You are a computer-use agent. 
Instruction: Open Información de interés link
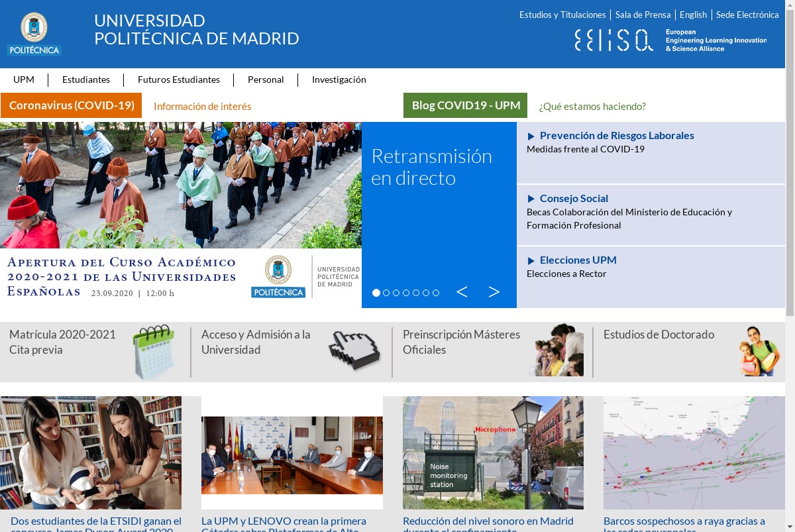click(x=203, y=106)
